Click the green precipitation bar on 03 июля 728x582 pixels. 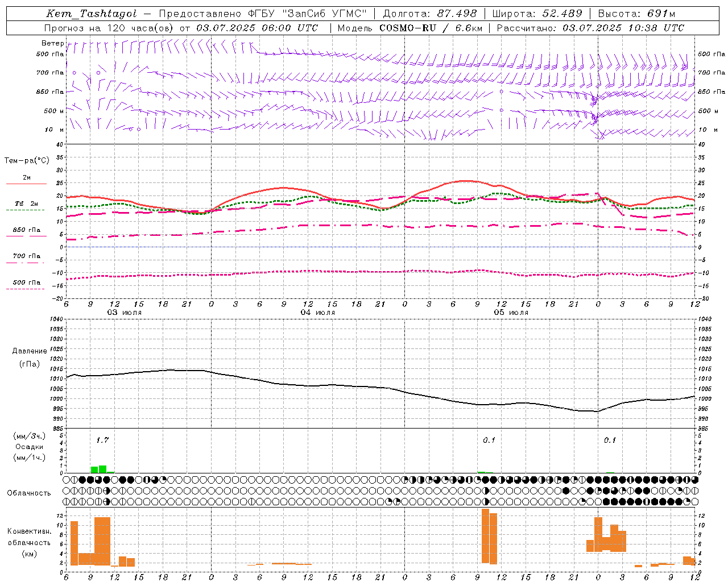click(x=102, y=469)
